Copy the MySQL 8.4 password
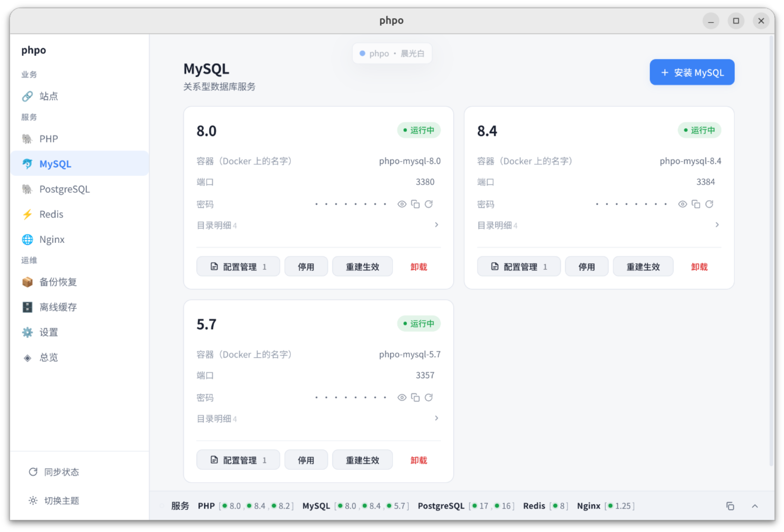 point(696,204)
